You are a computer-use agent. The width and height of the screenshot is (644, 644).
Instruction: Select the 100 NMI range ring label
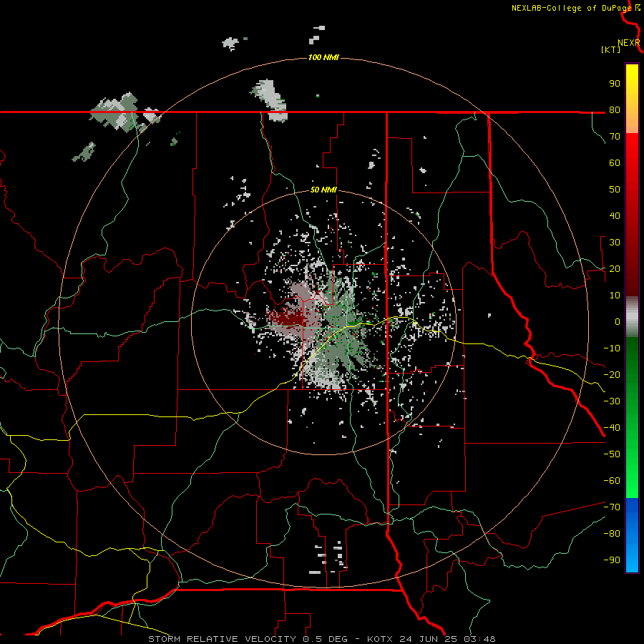point(323,57)
